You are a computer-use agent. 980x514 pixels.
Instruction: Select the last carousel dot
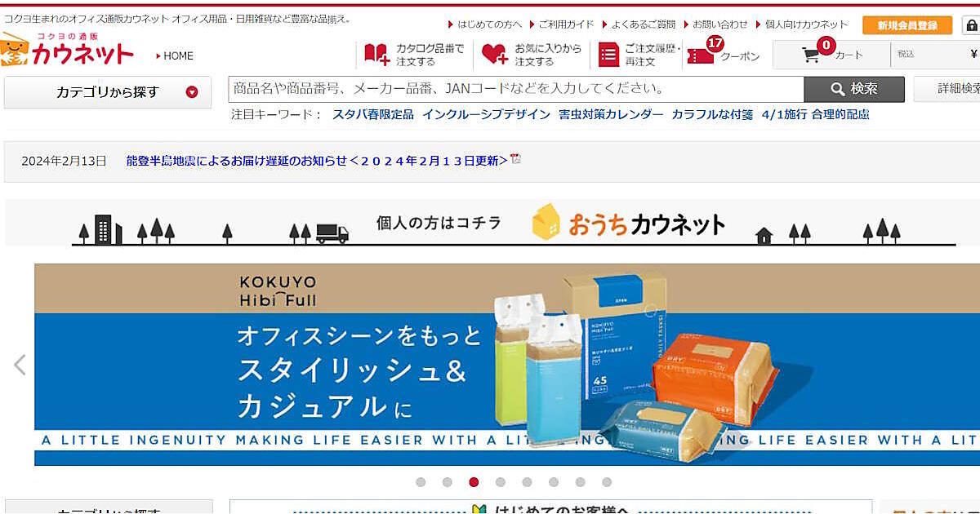[x=607, y=482]
